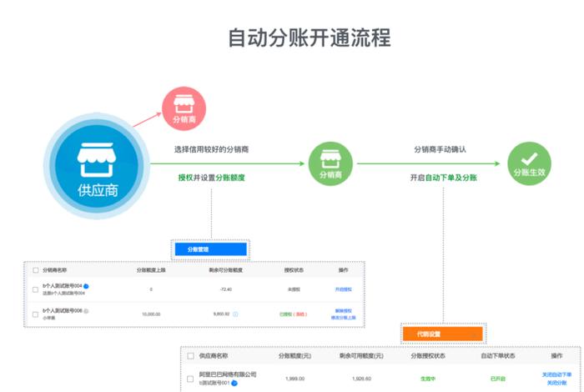The height and width of the screenshot is (392, 584).
Task: Open the orange 代销设置 button
Action: point(442,334)
